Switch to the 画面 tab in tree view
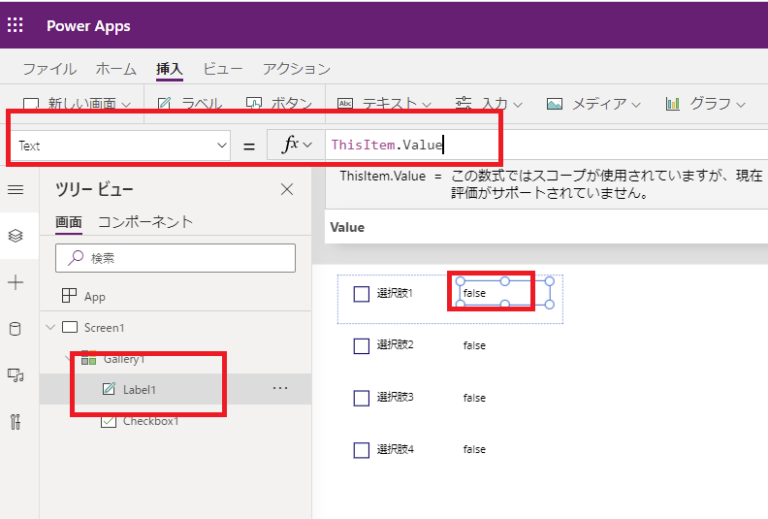Image resolution: width=768 pixels, height=519 pixels. point(69,222)
